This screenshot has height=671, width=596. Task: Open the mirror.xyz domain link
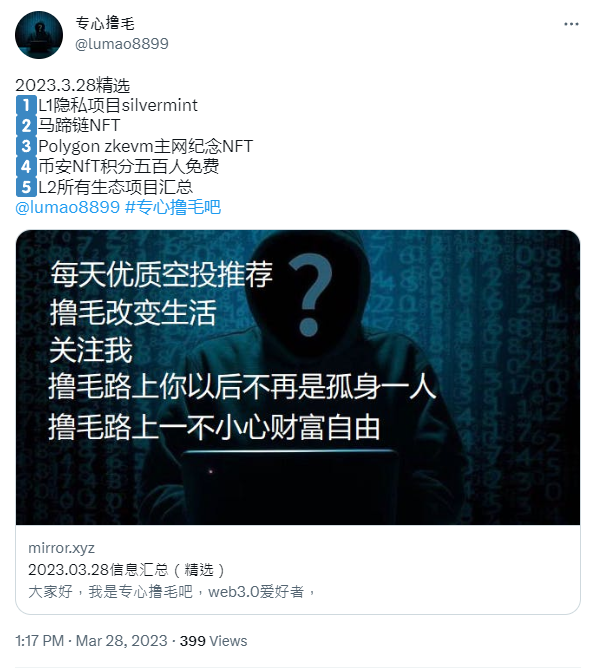click(x=61, y=548)
